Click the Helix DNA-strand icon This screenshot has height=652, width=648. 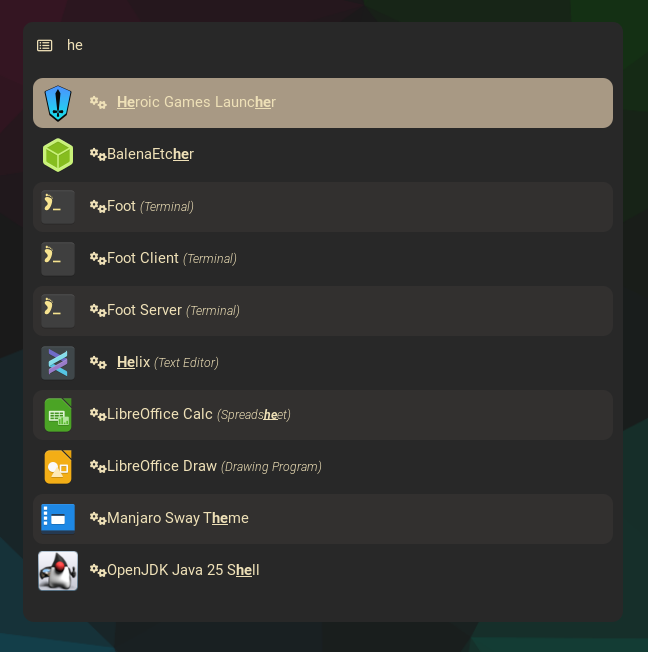(x=58, y=363)
